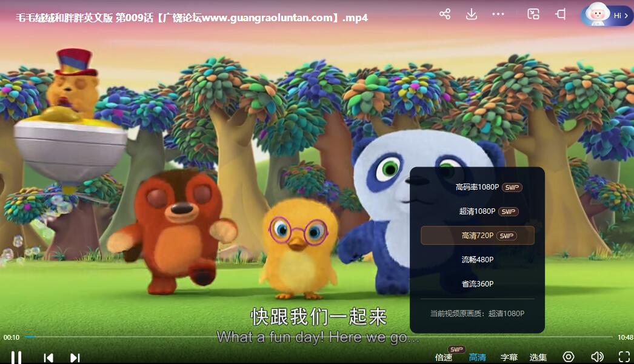Image resolution: width=634 pixels, height=364 pixels.
Task: Open the 字幕 subtitle settings
Action: click(509, 357)
